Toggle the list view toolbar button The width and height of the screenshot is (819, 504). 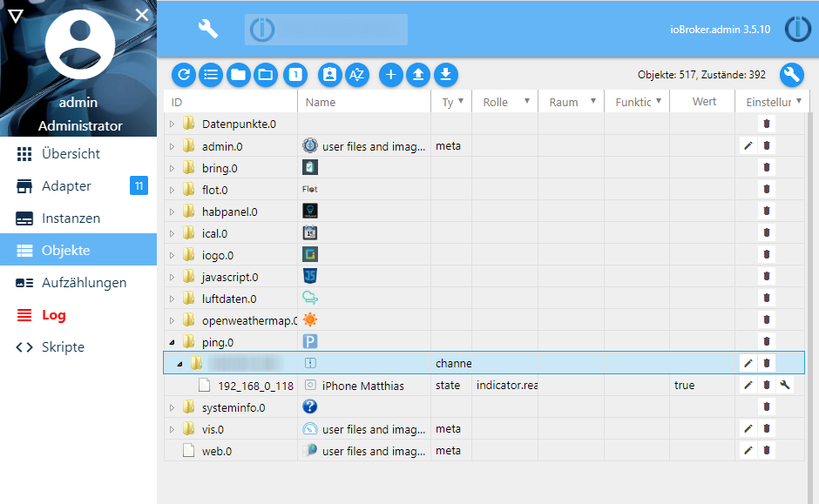click(211, 75)
